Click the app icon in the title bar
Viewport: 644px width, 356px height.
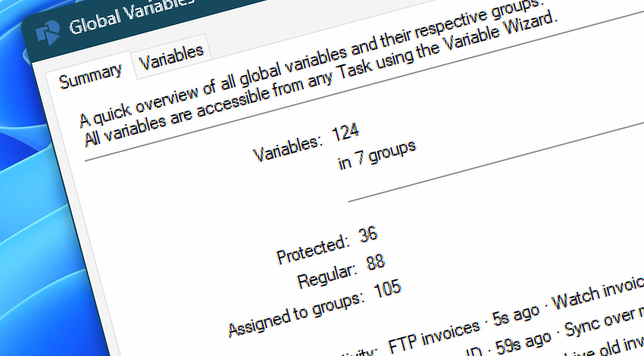pyautogui.click(x=48, y=33)
